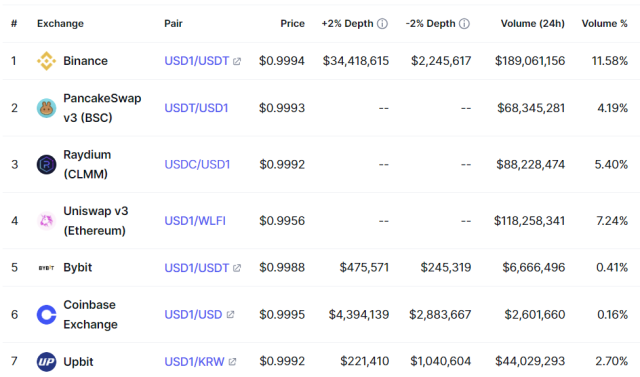The image size is (640, 377).
Task: Sort the table by Volume (24h) header
Action: click(533, 24)
